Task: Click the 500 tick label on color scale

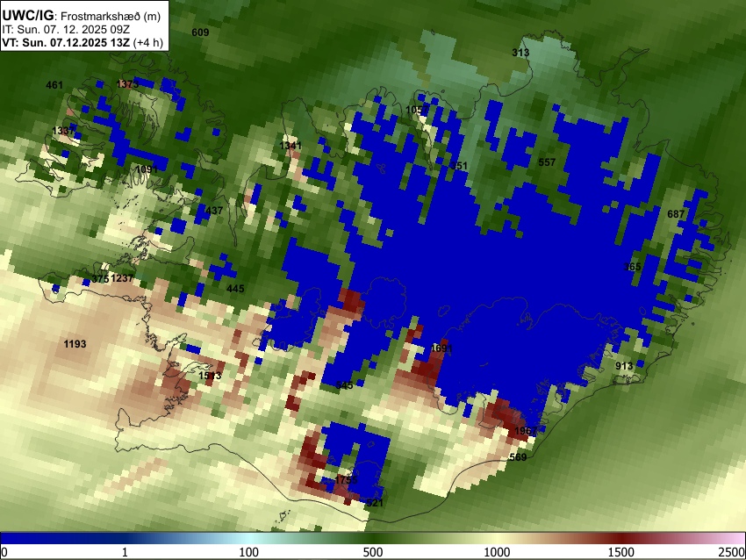Action: [372, 552]
